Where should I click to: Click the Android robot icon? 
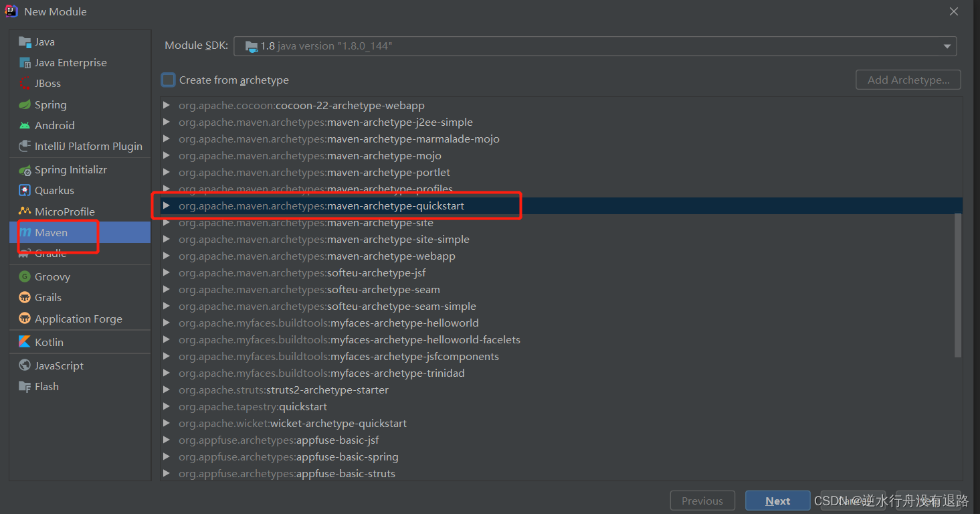[x=25, y=125]
